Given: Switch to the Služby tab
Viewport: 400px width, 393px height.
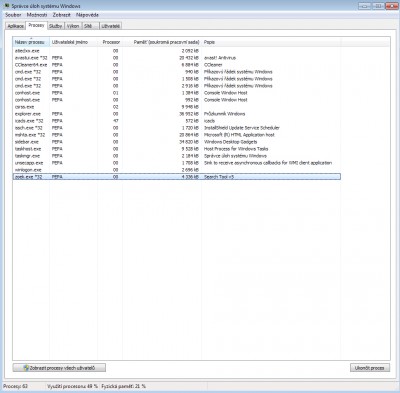Looking at the screenshot, I should click(x=56, y=26).
